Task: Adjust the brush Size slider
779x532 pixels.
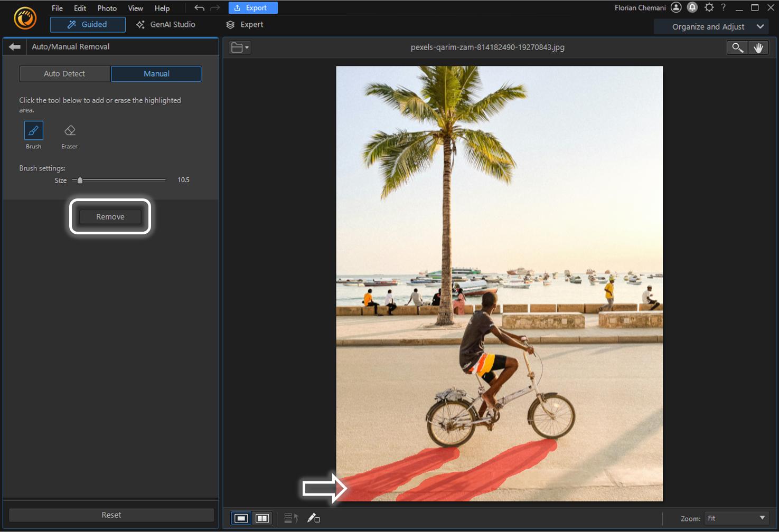Action: [80, 180]
